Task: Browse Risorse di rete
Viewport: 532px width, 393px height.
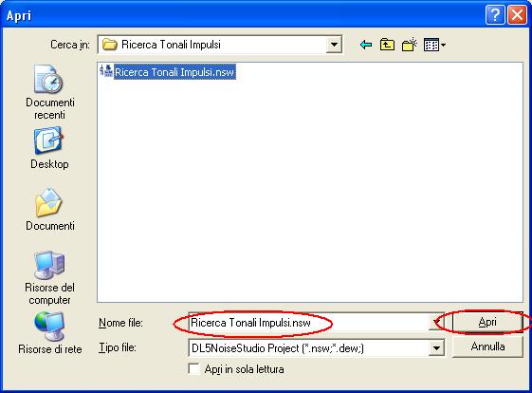Action: [x=49, y=333]
